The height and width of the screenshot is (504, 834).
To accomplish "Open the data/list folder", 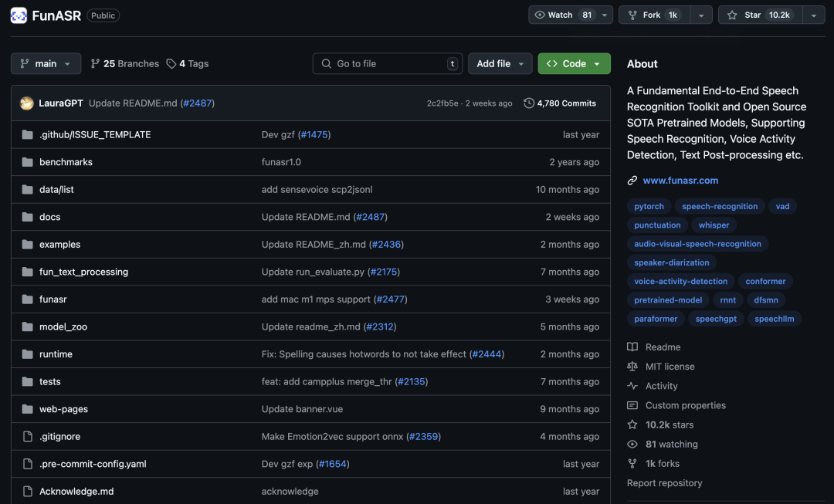I will tap(56, 190).
